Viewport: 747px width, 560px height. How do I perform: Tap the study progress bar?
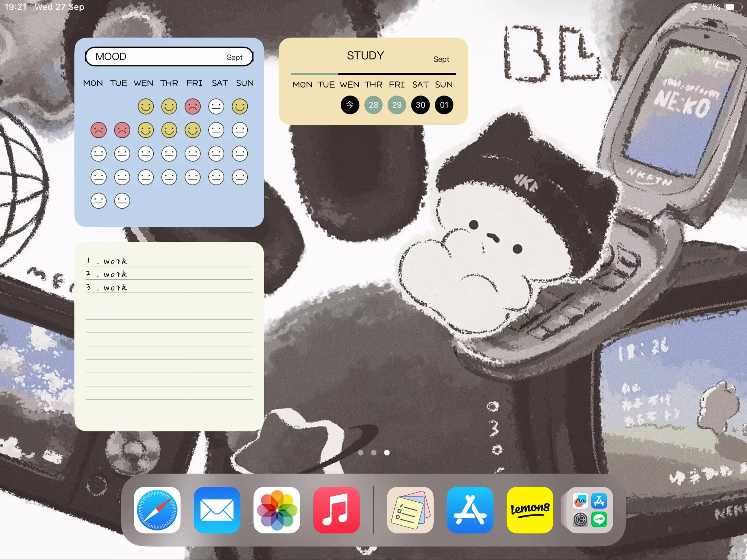[373, 73]
